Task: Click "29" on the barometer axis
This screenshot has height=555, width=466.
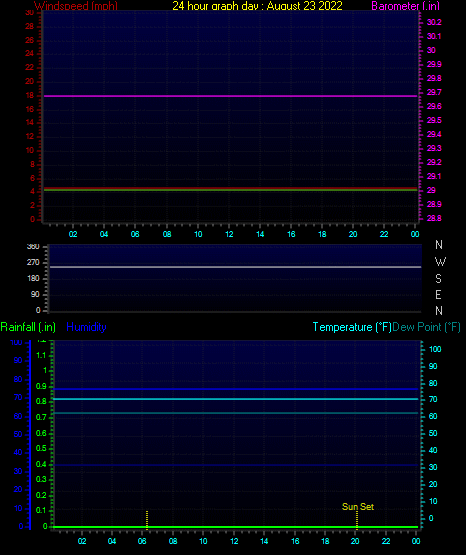Action: click(431, 190)
